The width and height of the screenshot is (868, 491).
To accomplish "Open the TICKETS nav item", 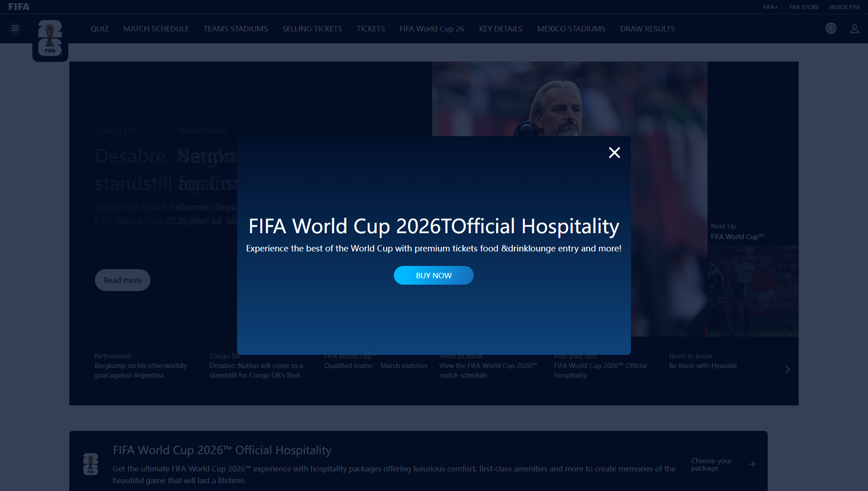I will pos(371,29).
